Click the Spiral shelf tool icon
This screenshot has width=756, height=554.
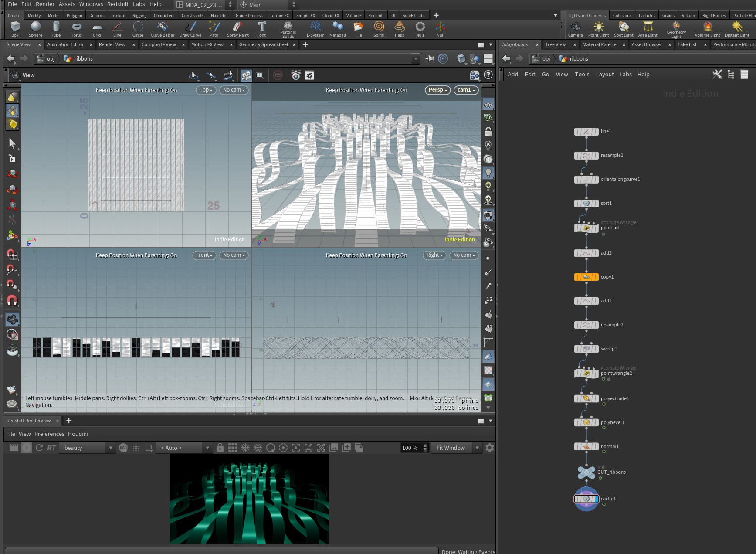(379, 27)
